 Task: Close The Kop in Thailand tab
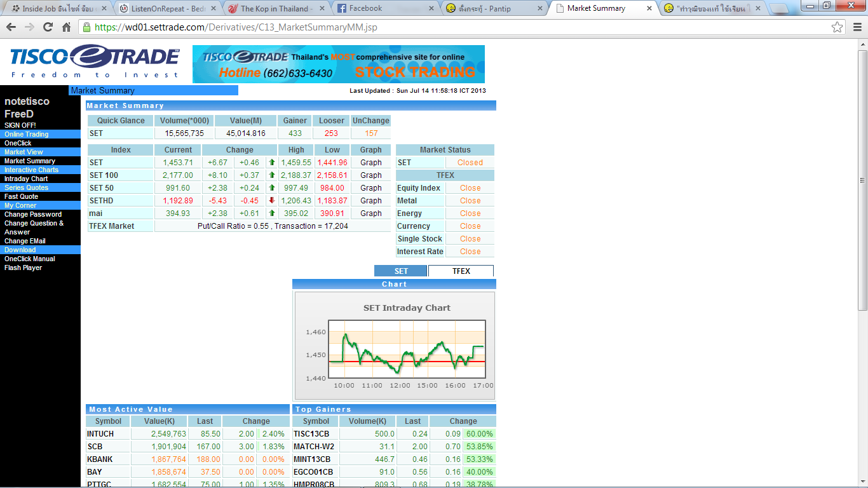322,9
